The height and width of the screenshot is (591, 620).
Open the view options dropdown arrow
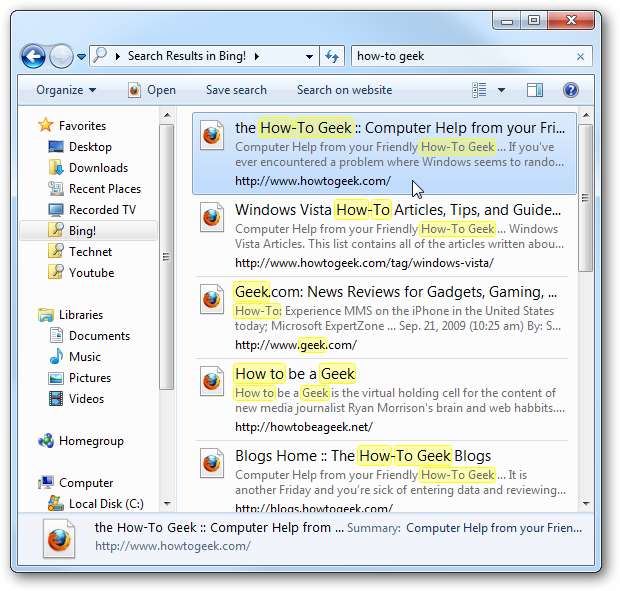tap(501, 90)
